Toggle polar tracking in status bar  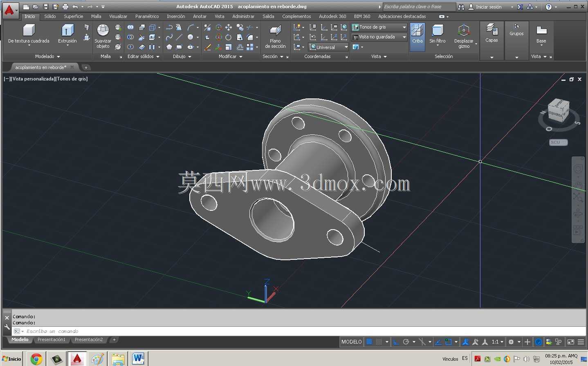pos(406,342)
